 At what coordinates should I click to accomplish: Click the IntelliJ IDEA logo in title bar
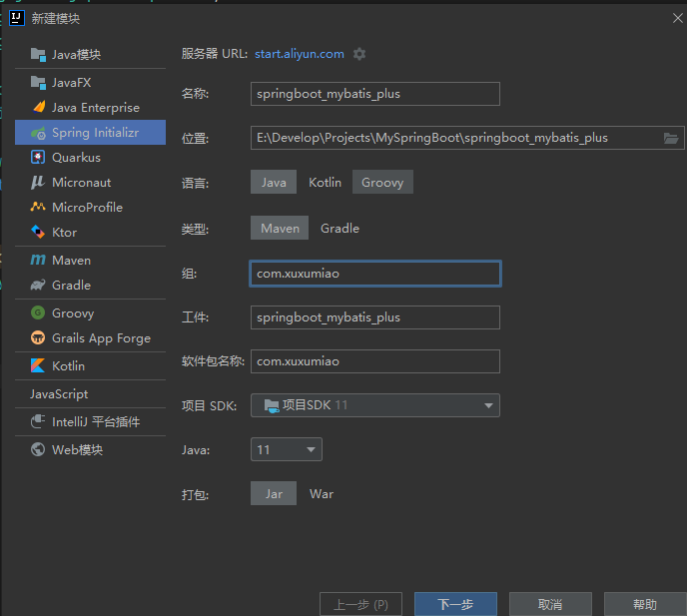[x=17, y=18]
